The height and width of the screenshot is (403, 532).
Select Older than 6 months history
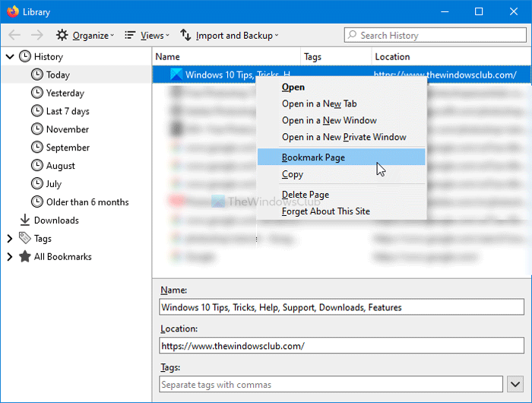[87, 202]
